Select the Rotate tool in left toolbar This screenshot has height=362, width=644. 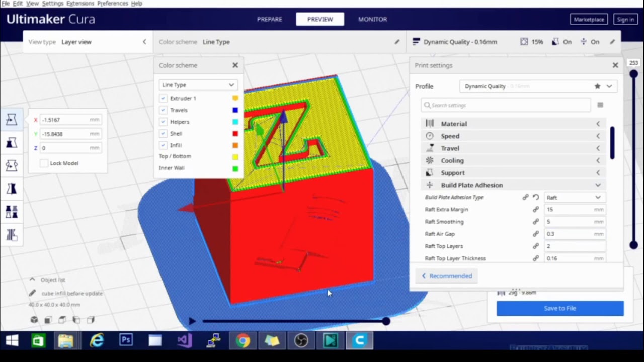point(12,165)
